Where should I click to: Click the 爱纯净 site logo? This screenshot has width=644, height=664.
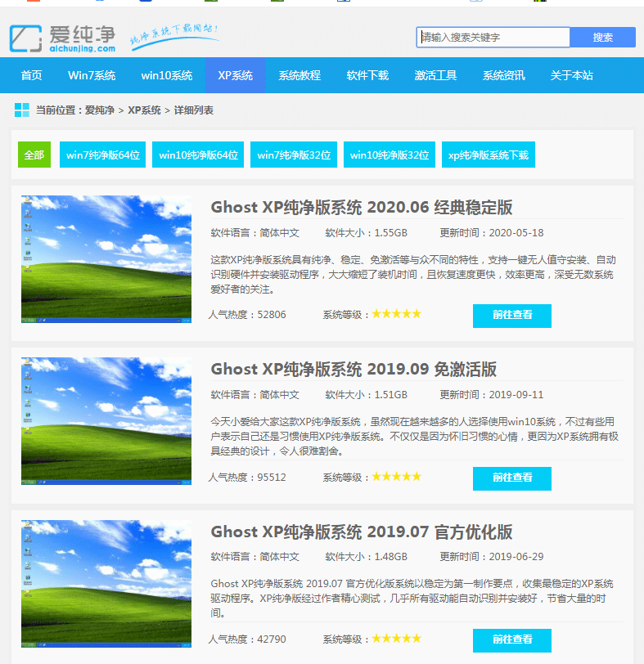click(62, 38)
